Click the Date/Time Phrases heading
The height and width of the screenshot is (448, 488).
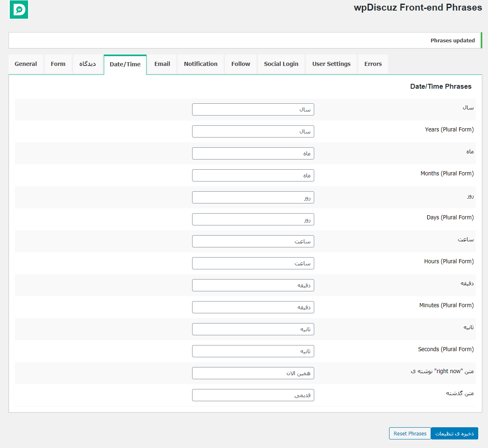[x=441, y=87]
